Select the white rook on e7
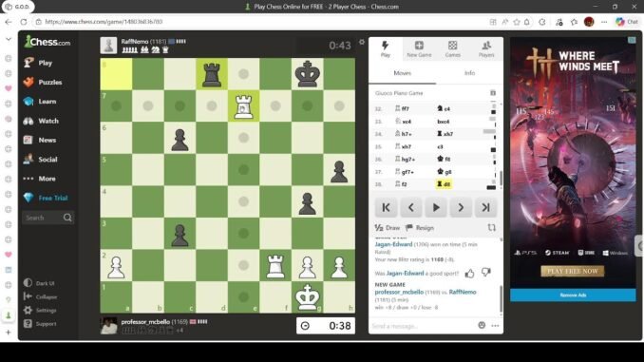 [x=243, y=106]
